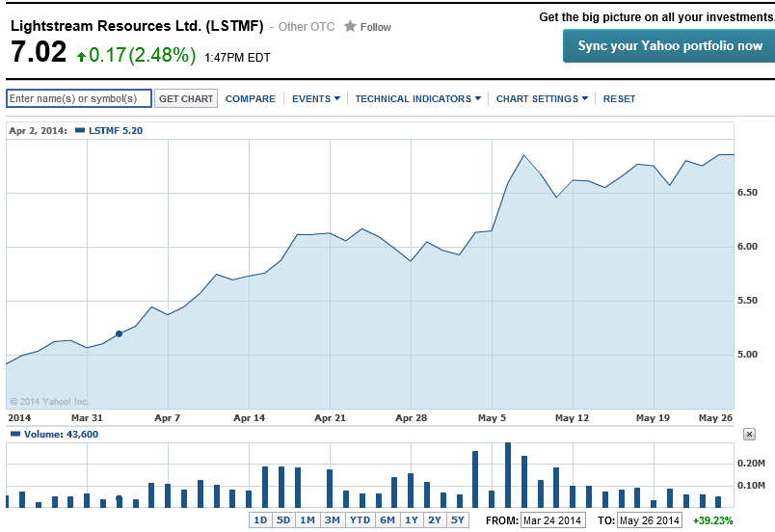Click the 7.02 price value
This screenshot has width=775, height=532.
point(39,52)
